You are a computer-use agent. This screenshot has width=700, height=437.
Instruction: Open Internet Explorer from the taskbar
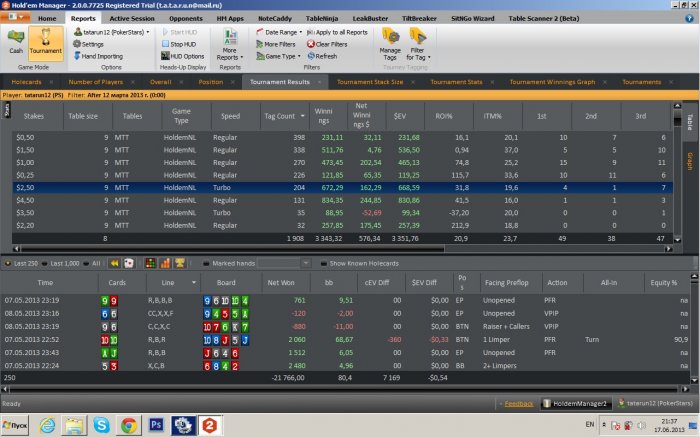(x=47, y=425)
